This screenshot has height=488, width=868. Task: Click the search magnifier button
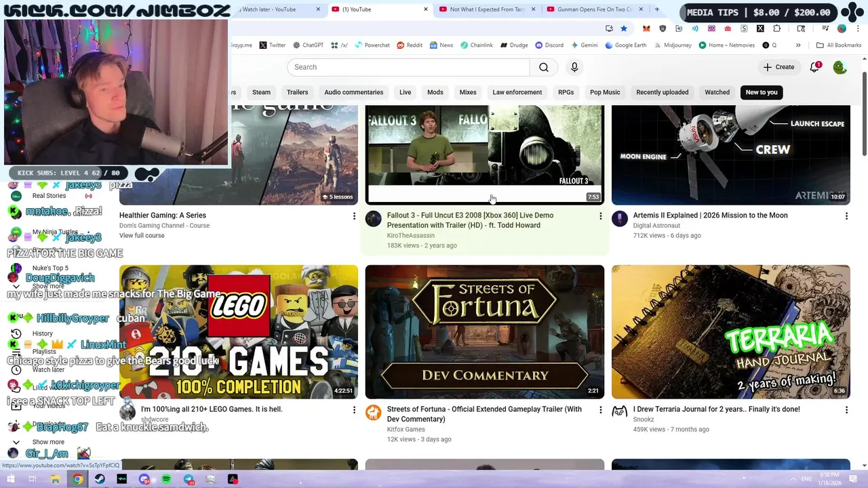(544, 67)
